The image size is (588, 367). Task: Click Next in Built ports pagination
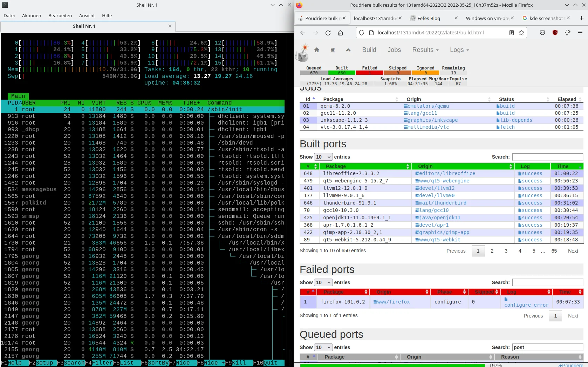[x=573, y=251]
